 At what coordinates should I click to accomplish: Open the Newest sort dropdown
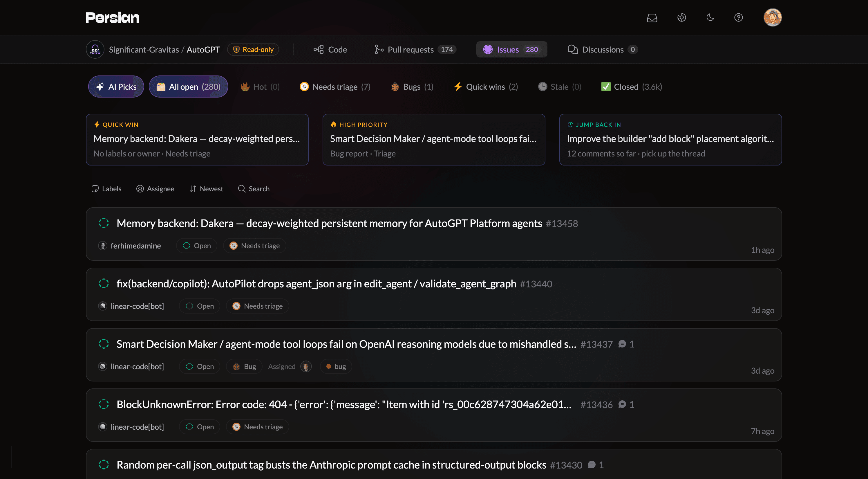click(x=206, y=189)
